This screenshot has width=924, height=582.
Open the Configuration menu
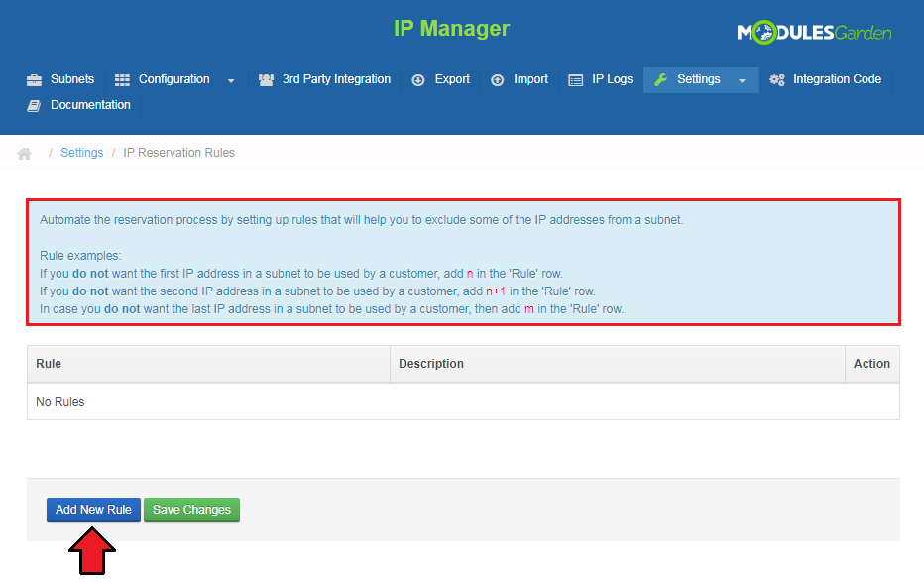pos(173,79)
